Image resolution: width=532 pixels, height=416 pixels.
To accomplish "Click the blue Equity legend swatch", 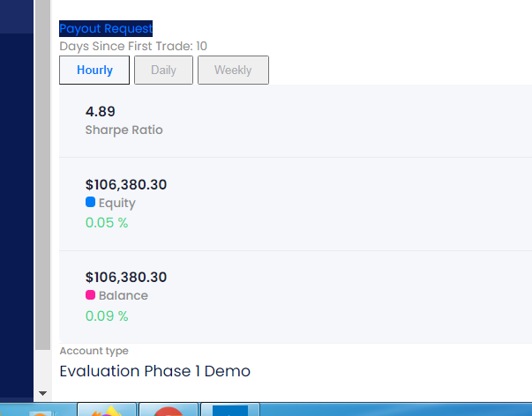I will pos(90,202).
